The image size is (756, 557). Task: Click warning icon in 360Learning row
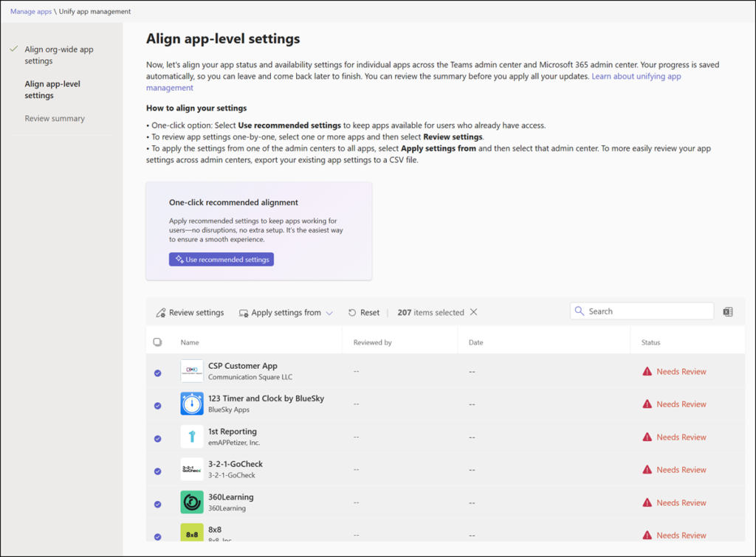coord(647,502)
